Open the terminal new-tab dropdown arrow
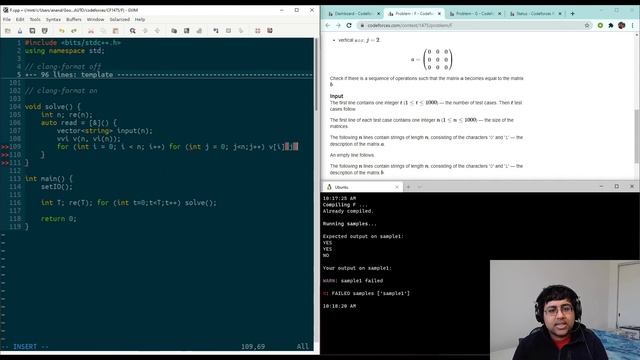640x360 pixels. pyautogui.click(x=420, y=187)
